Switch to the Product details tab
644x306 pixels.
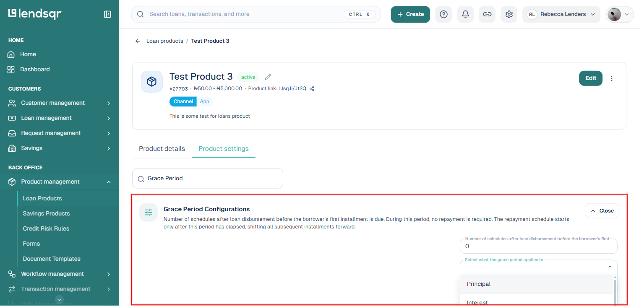[x=162, y=149]
